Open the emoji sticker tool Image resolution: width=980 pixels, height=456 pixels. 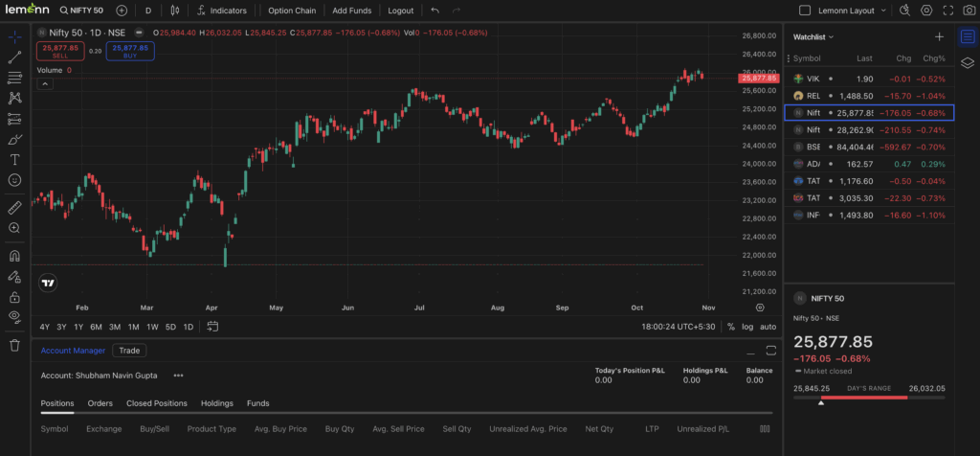(14, 180)
